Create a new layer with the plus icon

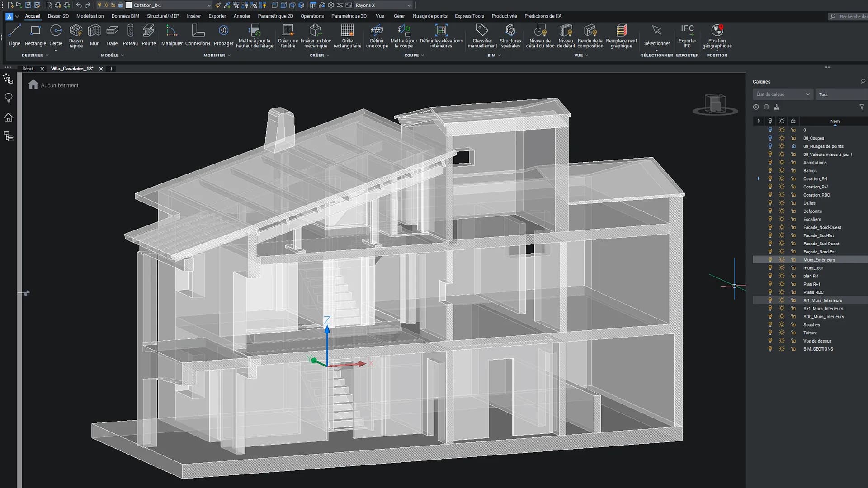click(756, 107)
